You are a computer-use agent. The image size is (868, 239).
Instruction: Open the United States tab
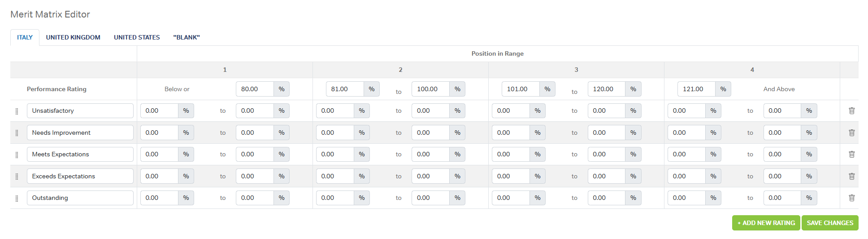click(137, 37)
